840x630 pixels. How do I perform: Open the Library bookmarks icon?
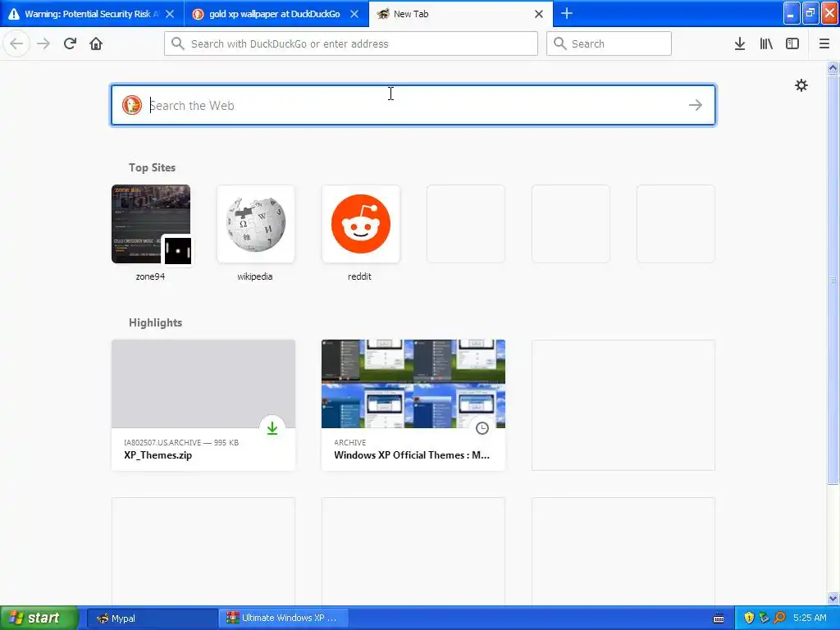766,43
